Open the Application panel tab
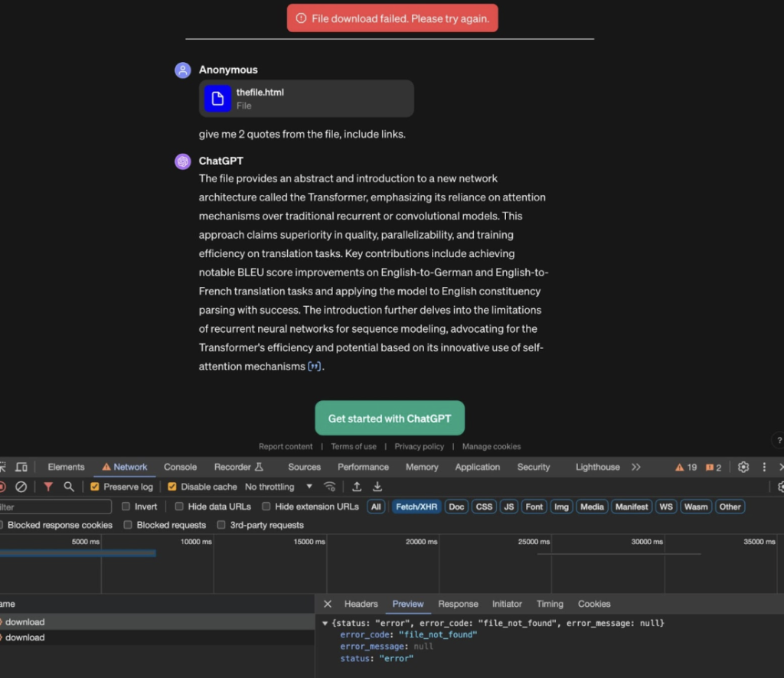The height and width of the screenshot is (678, 784). pos(478,467)
